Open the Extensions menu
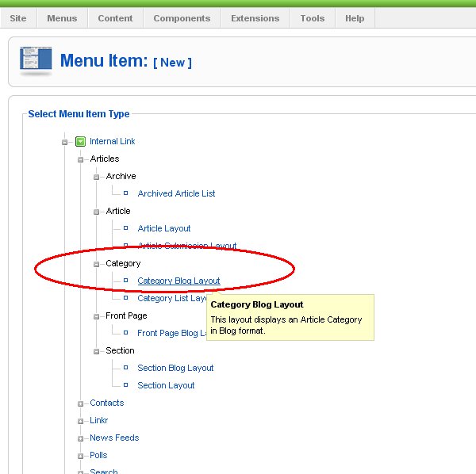The image size is (476, 474). click(x=255, y=18)
